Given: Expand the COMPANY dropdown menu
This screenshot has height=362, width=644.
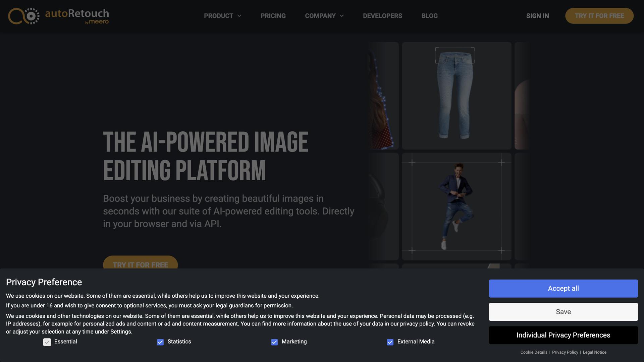Looking at the screenshot, I should 320,16.
